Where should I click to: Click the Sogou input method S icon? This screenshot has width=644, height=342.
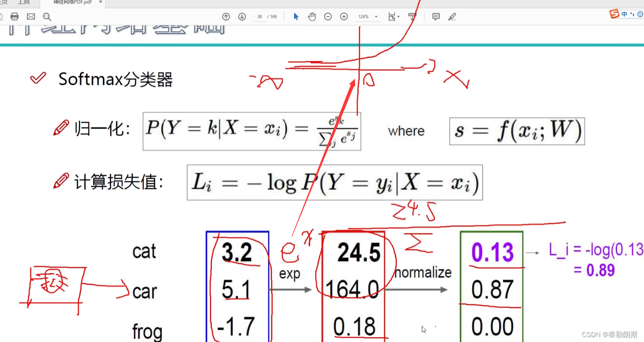pyautogui.click(x=614, y=14)
